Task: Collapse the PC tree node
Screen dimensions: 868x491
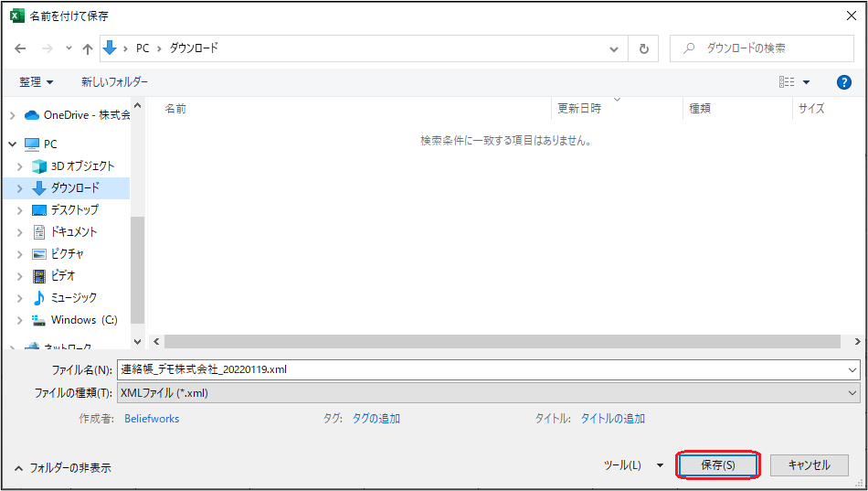Action: click(12, 144)
